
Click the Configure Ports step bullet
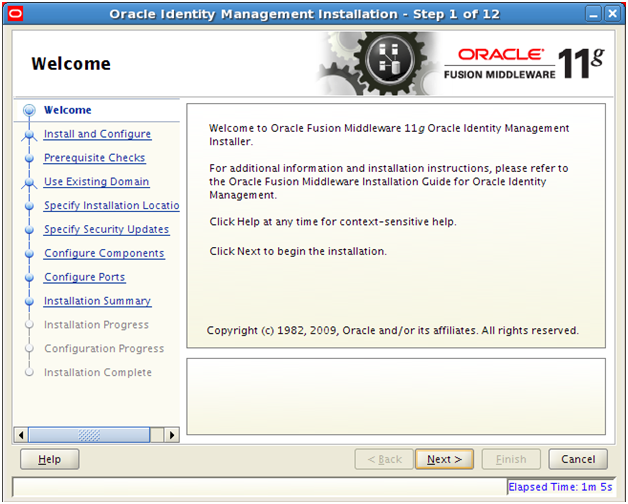point(29,278)
